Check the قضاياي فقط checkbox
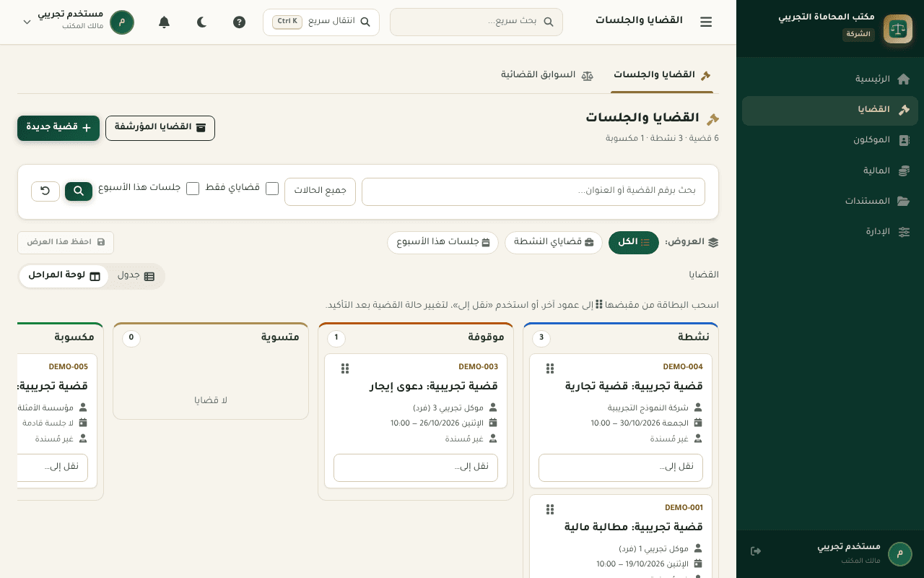This screenshot has width=924, height=578. pos(272,189)
